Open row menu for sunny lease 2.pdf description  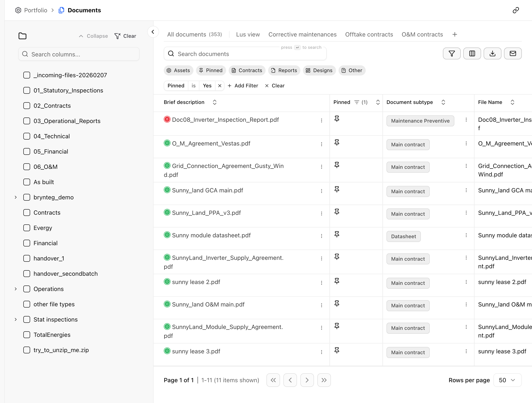pyautogui.click(x=321, y=283)
